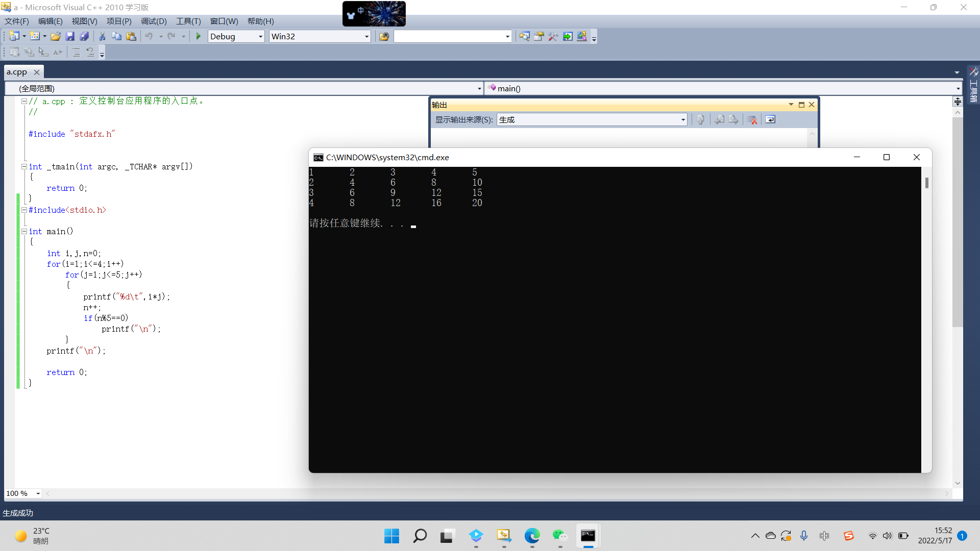The width and height of the screenshot is (980, 551).
Task: Collapse the int main() code block
Action: [24, 231]
